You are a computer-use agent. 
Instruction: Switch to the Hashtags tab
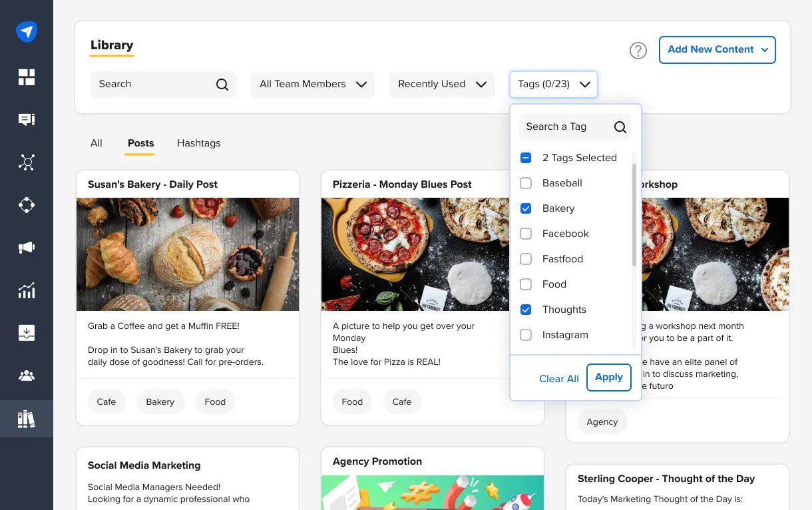click(198, 143)
